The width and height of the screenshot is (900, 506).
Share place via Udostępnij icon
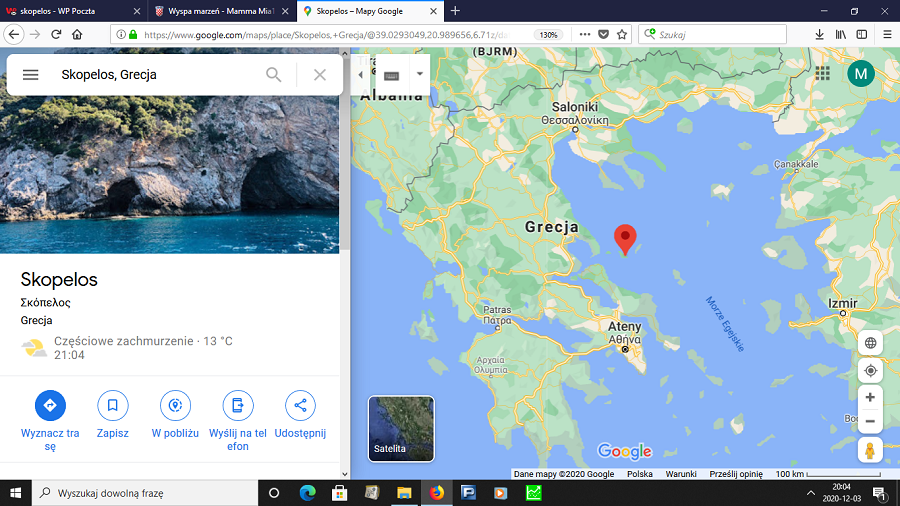300,405
